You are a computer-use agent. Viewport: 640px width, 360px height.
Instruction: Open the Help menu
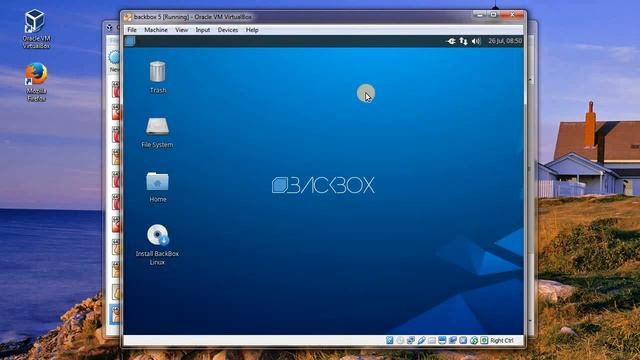[252, 30]
